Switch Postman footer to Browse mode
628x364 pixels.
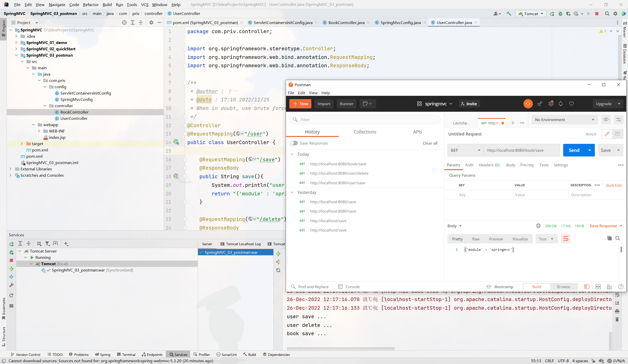[x=563, y=287]
